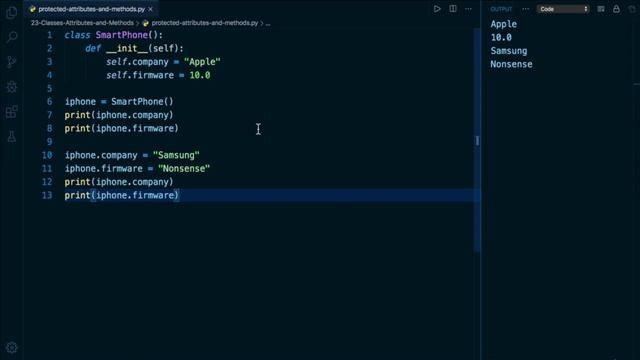The width and height of the screenshot is (640, 360).
Task: Open the Run and Debug view
Action: (x=12, y=87)
